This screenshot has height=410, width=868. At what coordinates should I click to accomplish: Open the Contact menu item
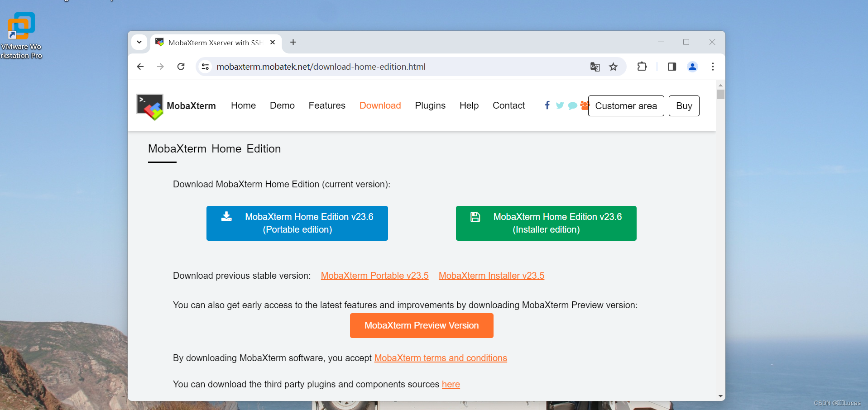click(x=508, y=105)
